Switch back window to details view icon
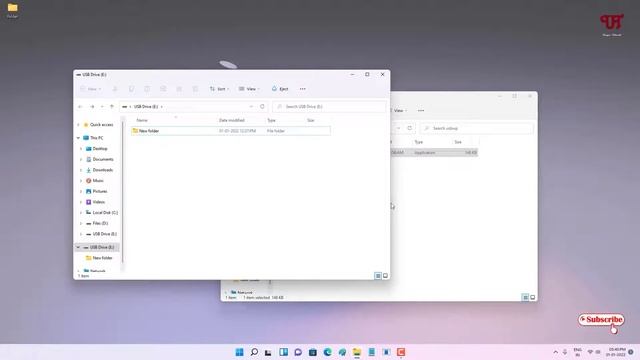This screenshot has width=640, height=360. 525,298
